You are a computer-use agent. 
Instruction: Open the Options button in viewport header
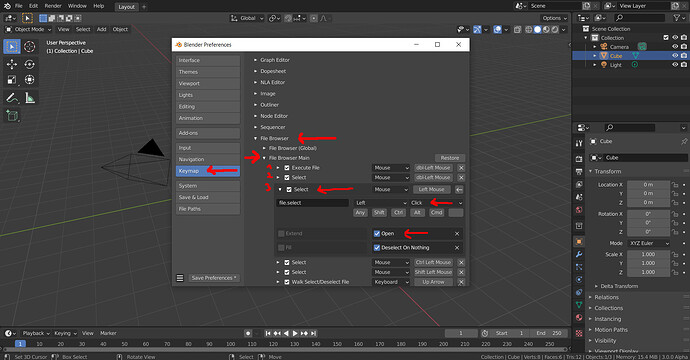coord(554,18)
